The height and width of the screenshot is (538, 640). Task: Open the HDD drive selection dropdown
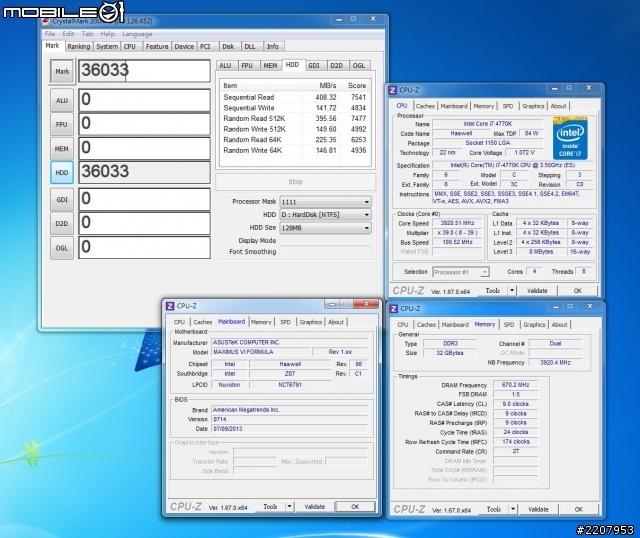point(325,215)
